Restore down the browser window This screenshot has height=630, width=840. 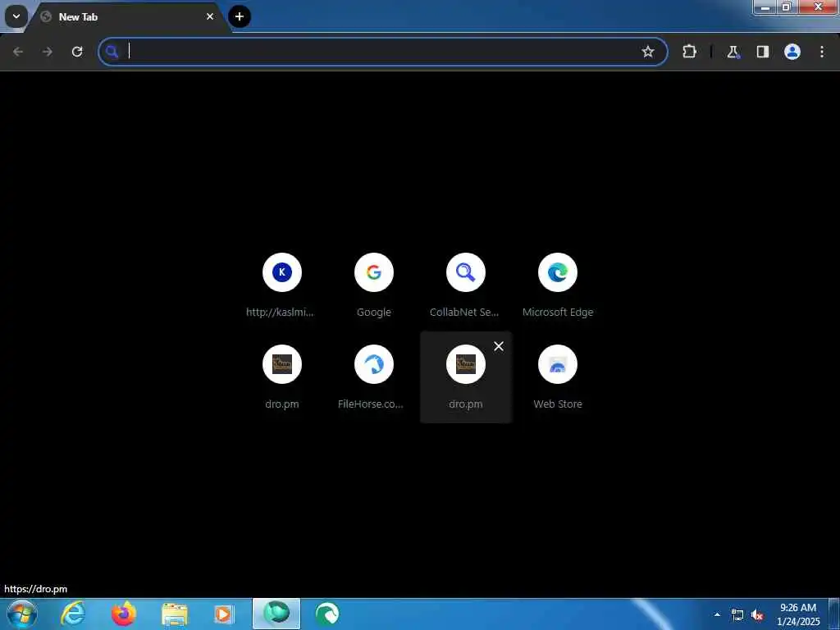tap(787, 7)
